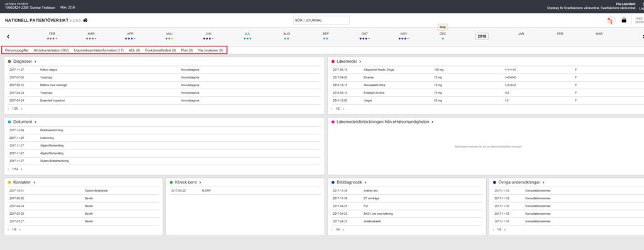Click AUG month in timeline

coord(286,34)
